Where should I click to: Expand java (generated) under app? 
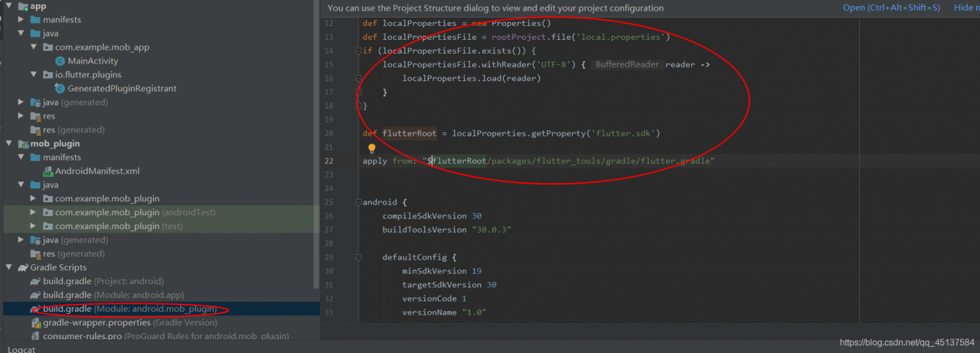pyautogui.click(x=21, y=103)
